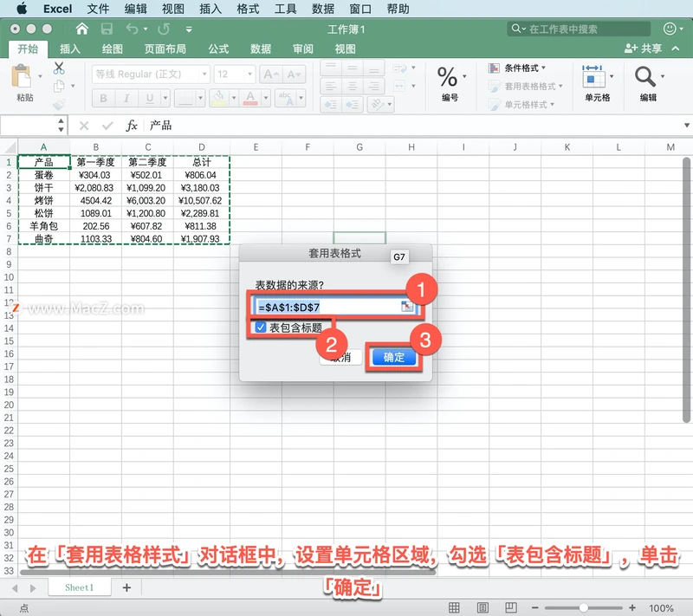The width and height of the screenshot is (693, 616).
Task: Open the 窗口 menu in menu bar
Action: [360, 9]
